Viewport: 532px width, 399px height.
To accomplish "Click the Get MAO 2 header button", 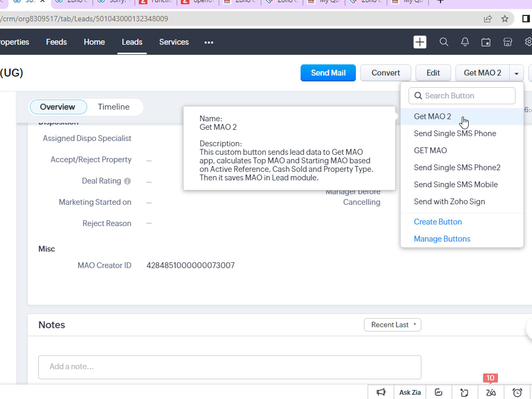I will click(x=482, y=73).
